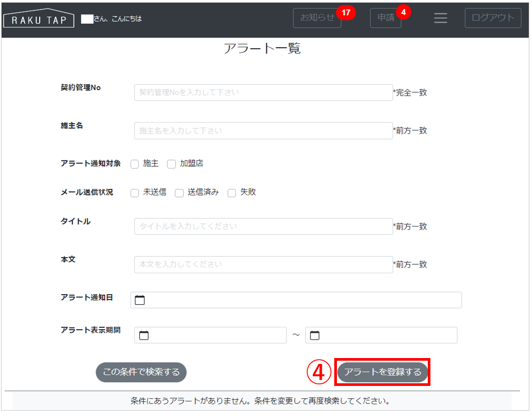This screenshot has height=416, width=532.
Task: Click the *完全一致 note
Action: pyautogui.click(x=410, y=92)
